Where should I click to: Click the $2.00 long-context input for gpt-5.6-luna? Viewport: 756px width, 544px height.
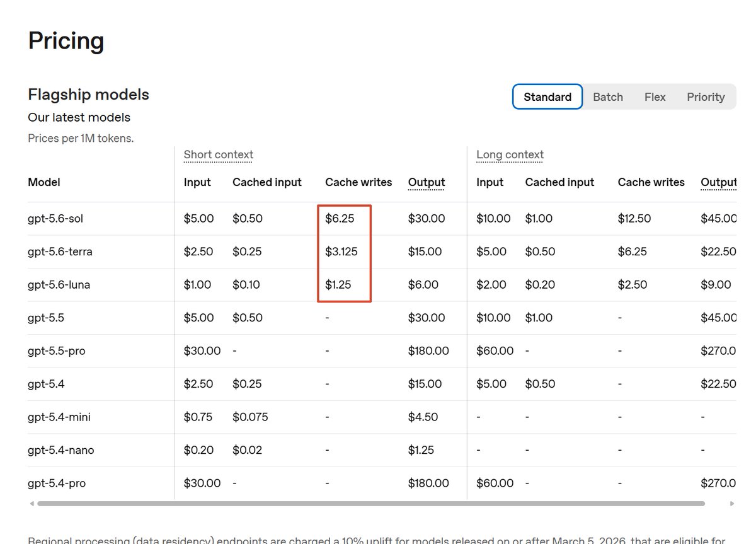(x=491, y=285)
